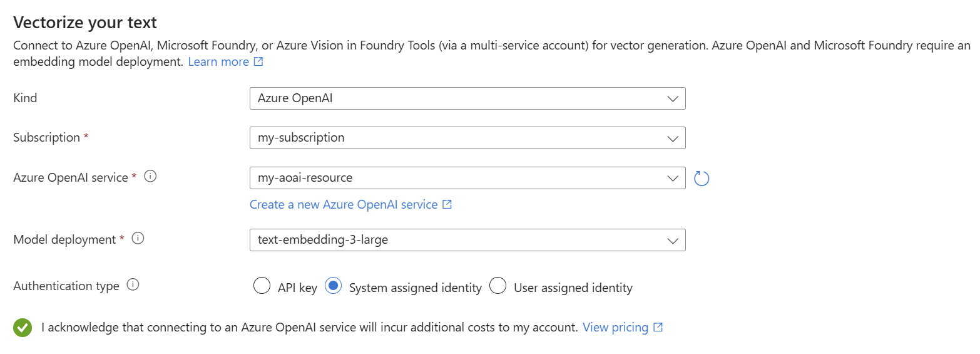Open the Kind dropdown showing Azure OpenAI

[467, 98]
